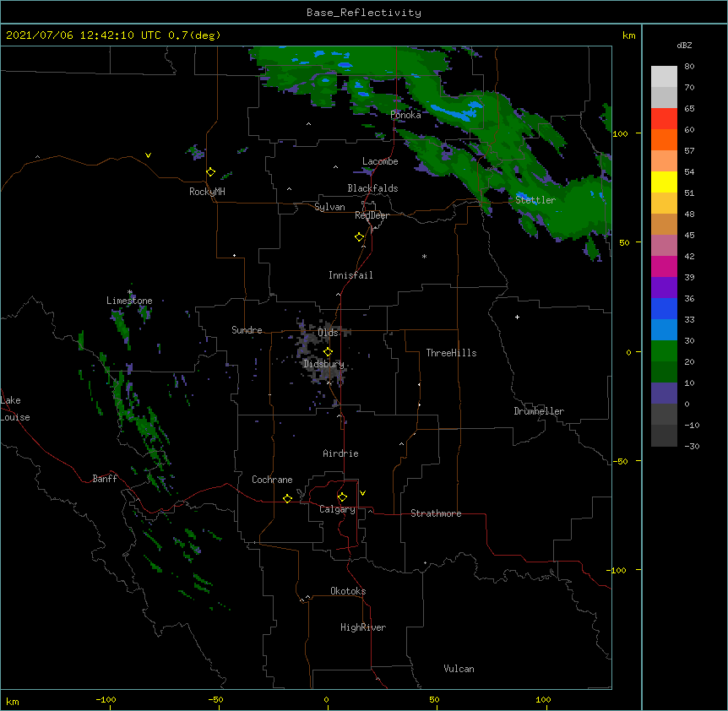This screenshot has width=728, height=711.
Task: Click the Okotoks label
Action: tap(348, 591)
